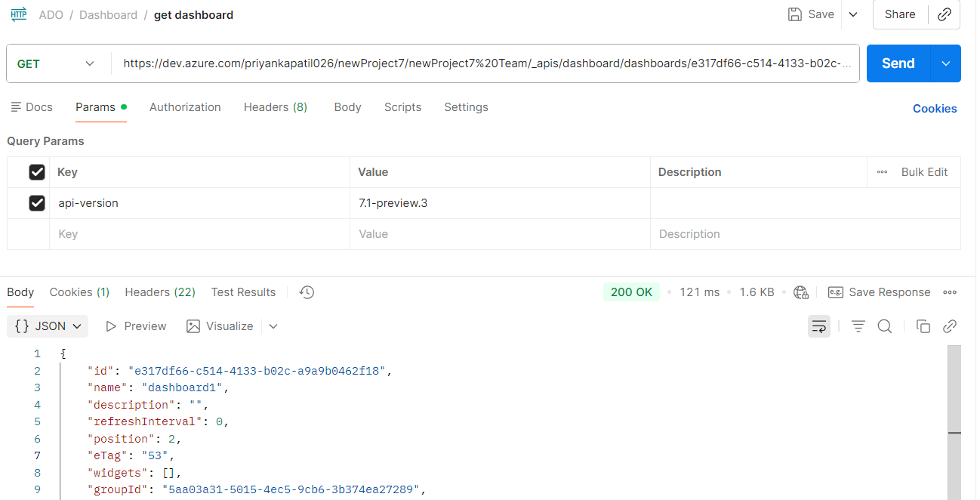The width and height of the screenshot is (980, 500).
Task: Search within the response body
Action: 884,326
